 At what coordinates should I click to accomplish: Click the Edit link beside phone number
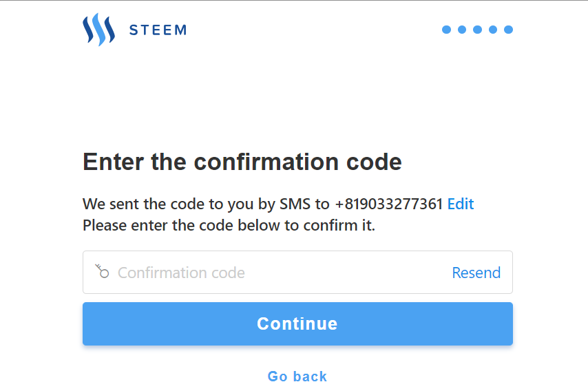[x=461, y=204]
